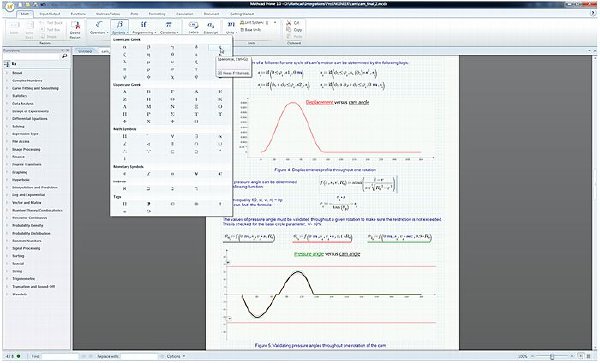Insert uppercase Xi symbol
The image size is (600, 363).
click(x=196, y=107)
